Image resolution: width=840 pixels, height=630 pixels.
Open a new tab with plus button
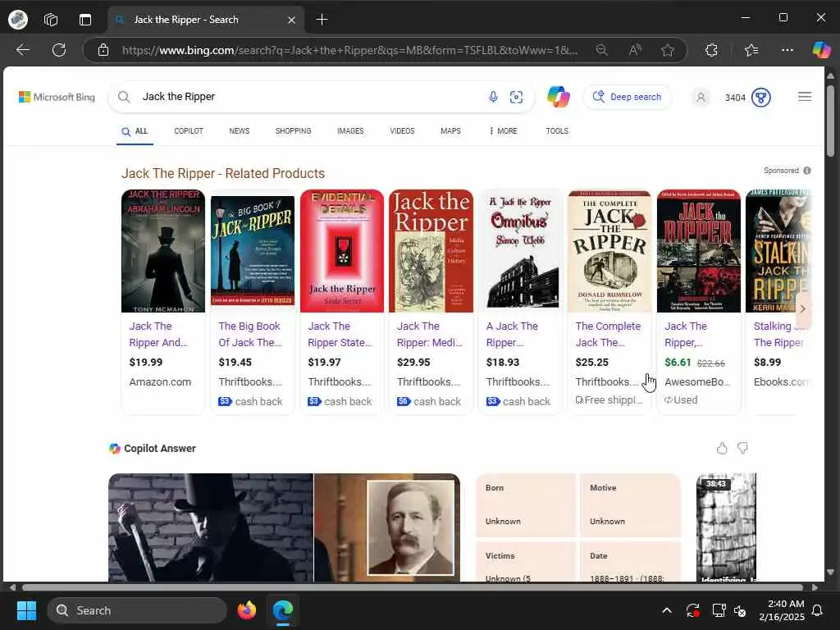click(322, 20)
